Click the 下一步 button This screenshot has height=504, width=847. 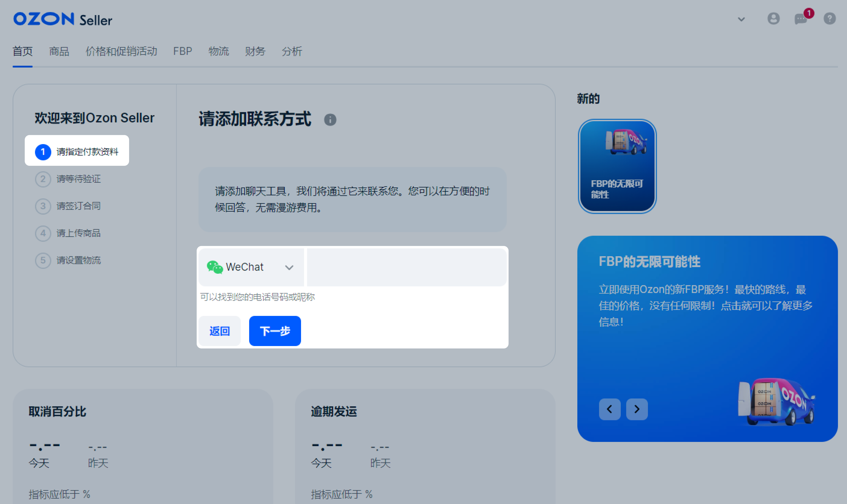[274, 331]
